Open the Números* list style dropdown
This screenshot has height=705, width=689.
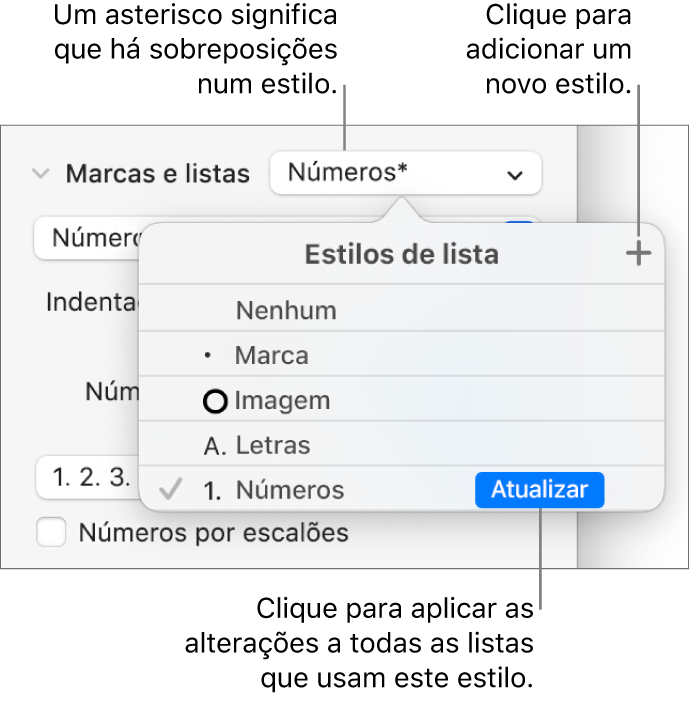[x=405, y=174]
